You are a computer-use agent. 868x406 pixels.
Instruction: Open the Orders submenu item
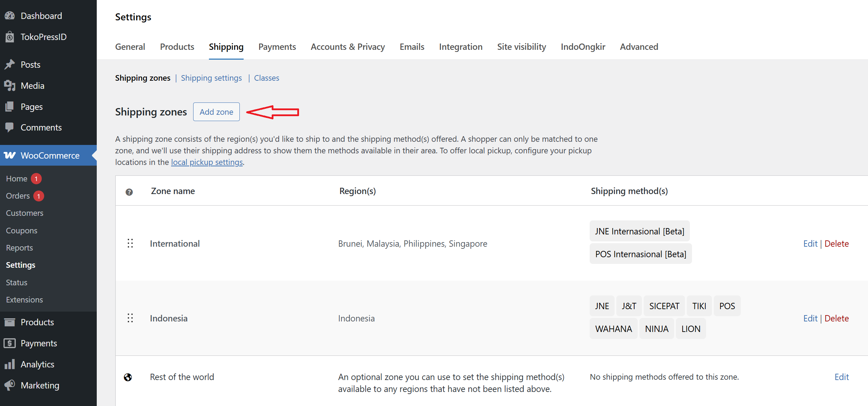coord(18,196)
